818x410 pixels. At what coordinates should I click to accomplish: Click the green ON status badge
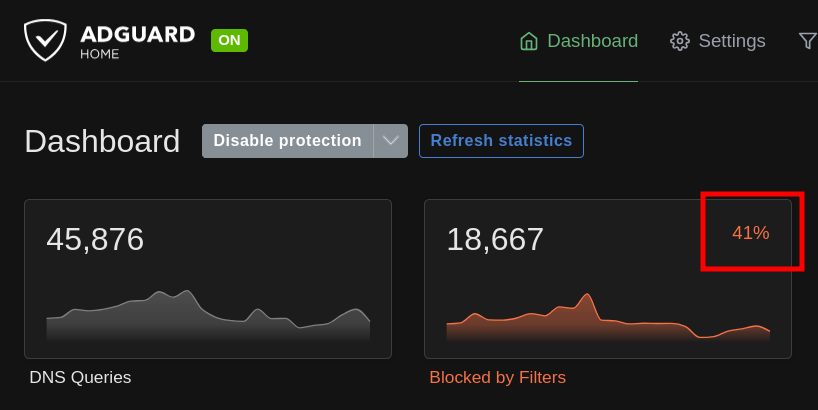pos(230,40)
